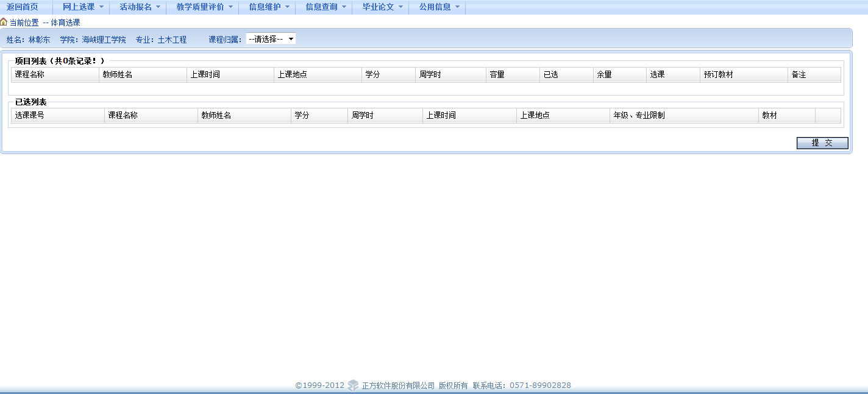Viewport: 868px width, 394px height.
Task: Go back via 返回首页 link
Action: [x=22, y=7]
